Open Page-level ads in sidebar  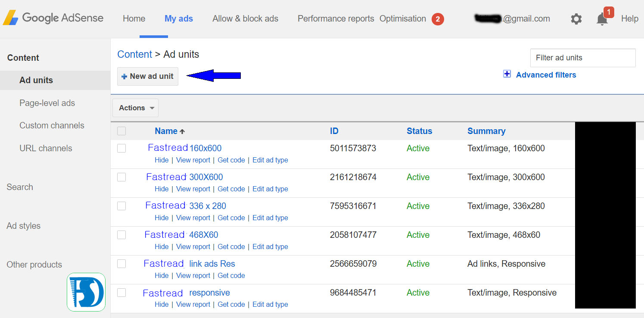tap(47, 103)
